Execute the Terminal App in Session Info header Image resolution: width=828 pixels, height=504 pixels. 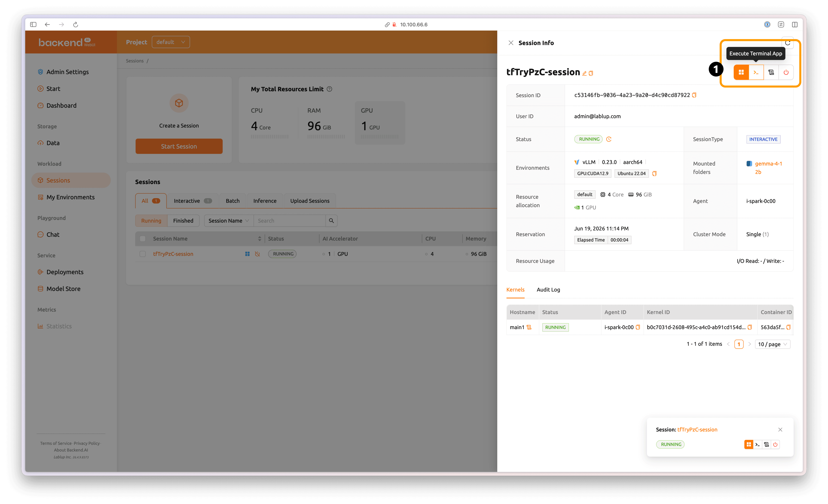coord(756,72)
